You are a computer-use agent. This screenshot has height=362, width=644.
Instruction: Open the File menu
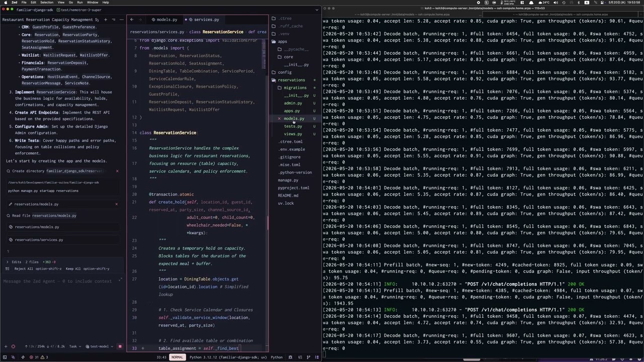click(x=24, y=3)
